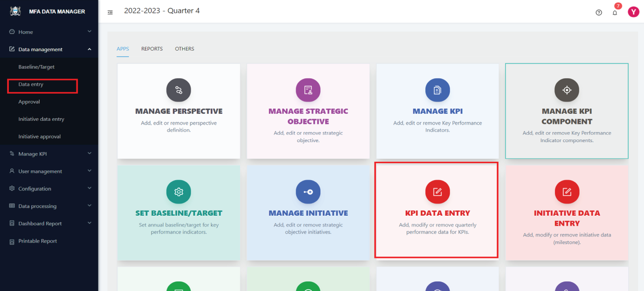Click the Printable Report sidebar icon

[12, 241]
